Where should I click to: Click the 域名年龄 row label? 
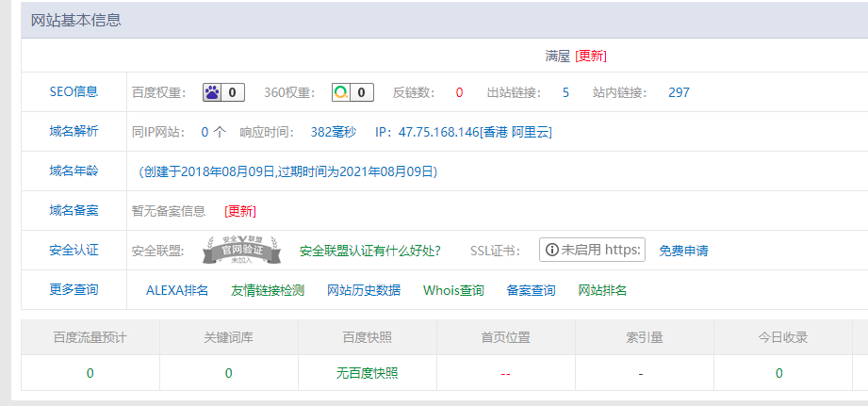[74, 171]
